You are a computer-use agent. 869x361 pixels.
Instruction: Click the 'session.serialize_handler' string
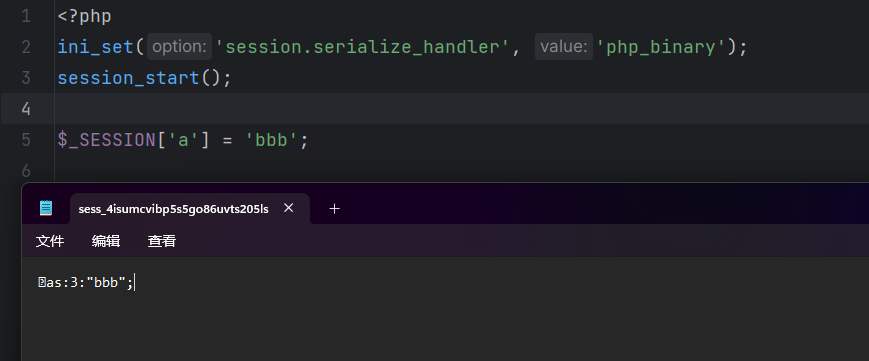[361, 47]
